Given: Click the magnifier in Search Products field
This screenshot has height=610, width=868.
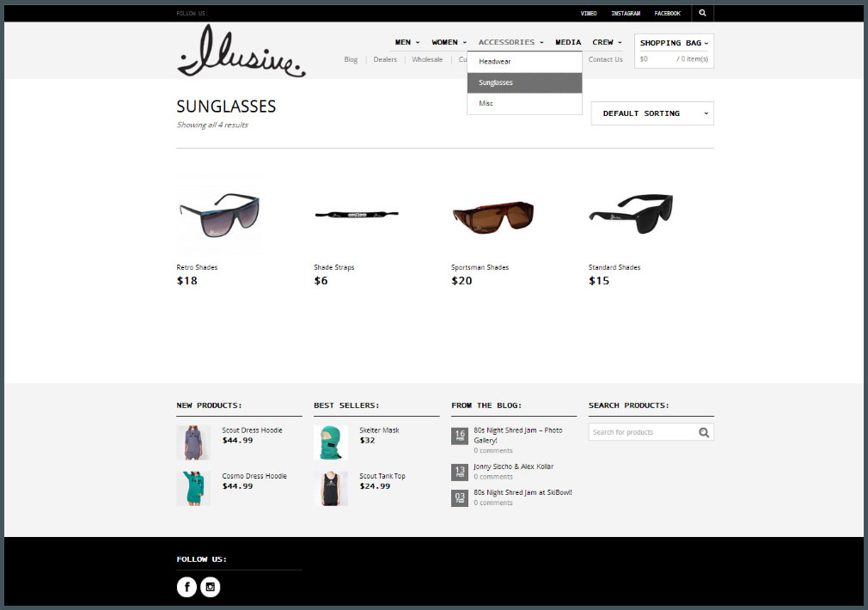Looking at the screenshot, I should 704,432.
